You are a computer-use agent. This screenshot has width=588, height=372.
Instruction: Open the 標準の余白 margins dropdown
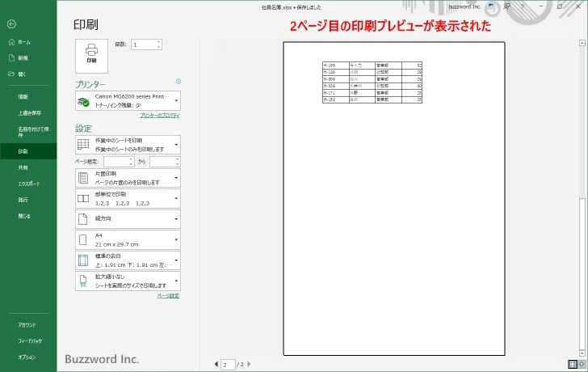pos(128,260)
